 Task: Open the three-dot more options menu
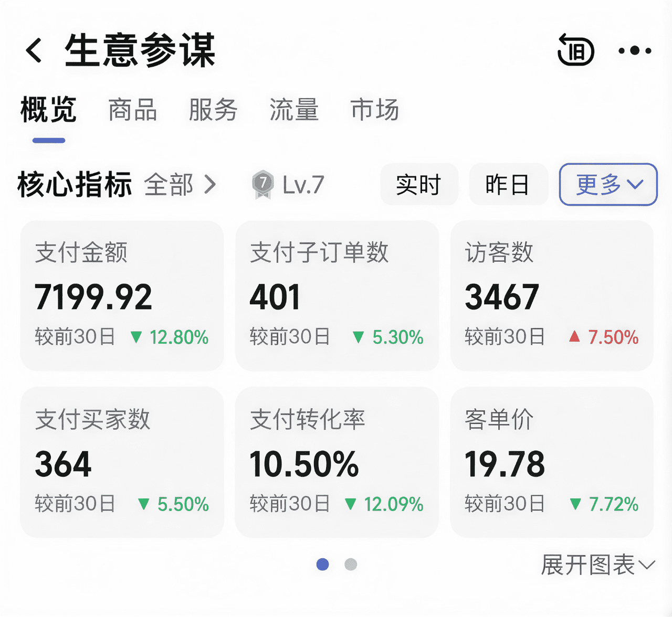635,51
